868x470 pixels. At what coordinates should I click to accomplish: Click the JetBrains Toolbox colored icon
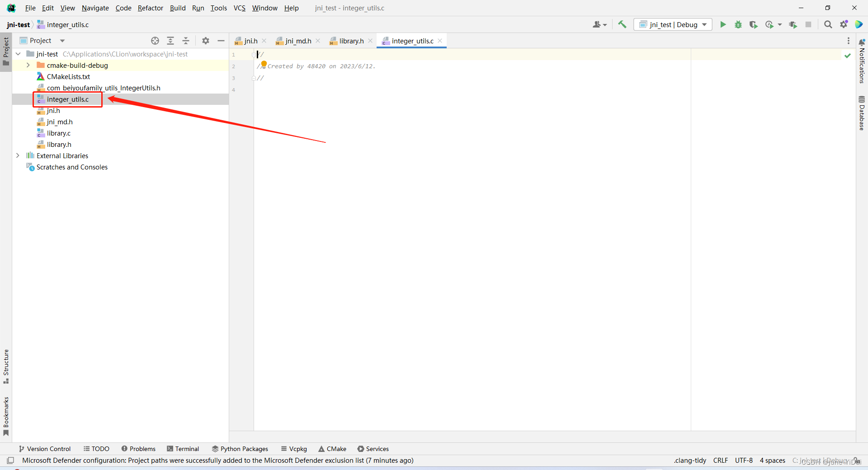click(x=859, y=24)
